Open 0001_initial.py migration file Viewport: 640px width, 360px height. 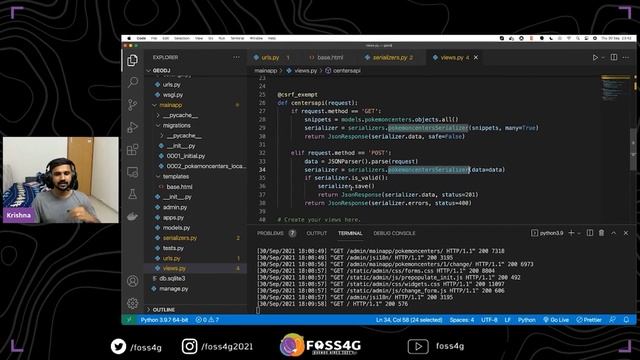tap(186, 156)
